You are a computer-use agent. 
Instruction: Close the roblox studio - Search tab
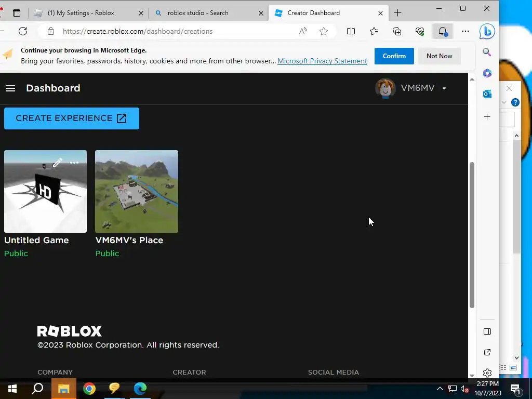tap(261, 13)
